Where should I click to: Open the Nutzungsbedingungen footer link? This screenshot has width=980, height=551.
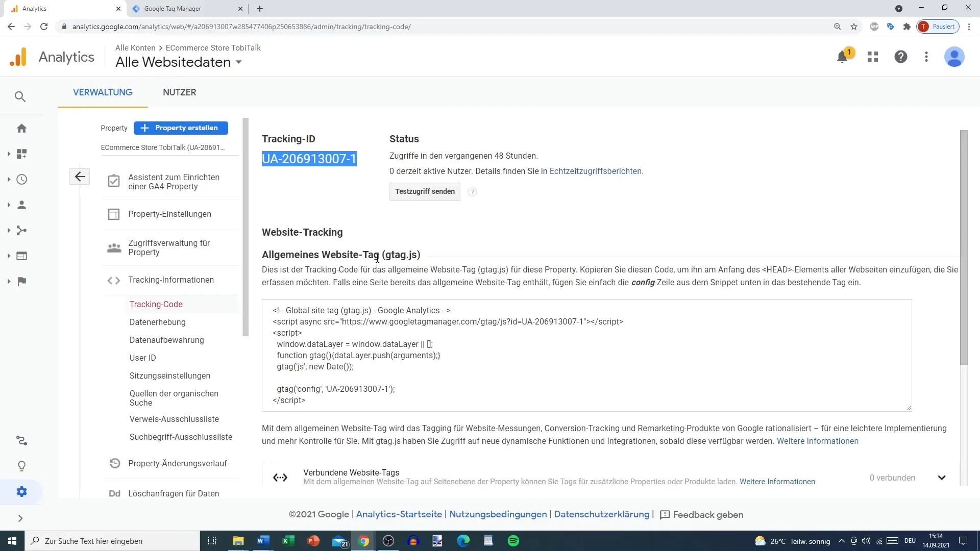point(498,514)
